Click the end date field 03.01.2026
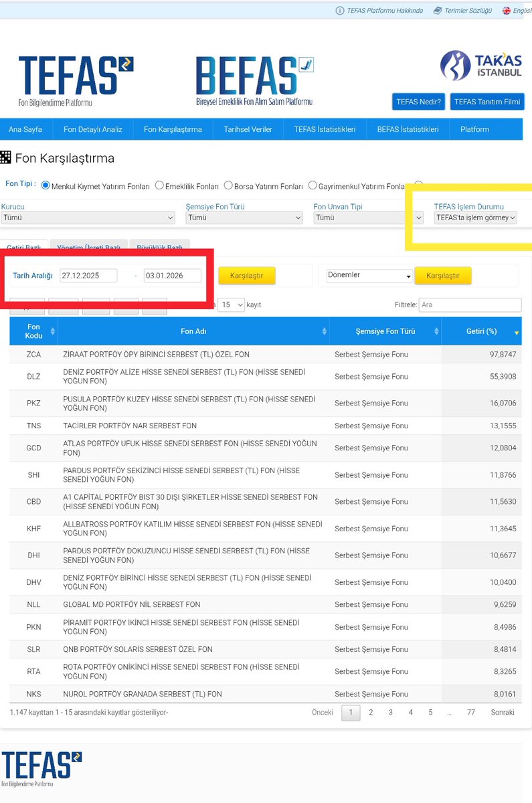This screenshot has height=803, width=532. point(173,276)
